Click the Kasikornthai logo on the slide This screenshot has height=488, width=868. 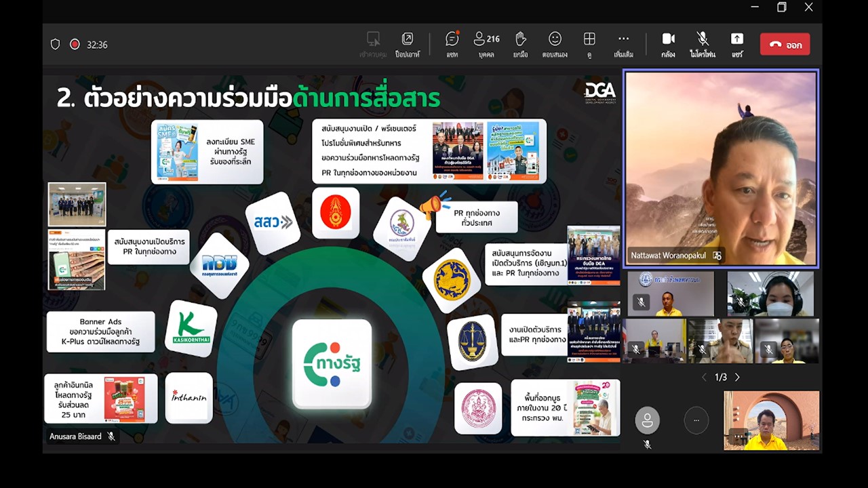[191, 329]
